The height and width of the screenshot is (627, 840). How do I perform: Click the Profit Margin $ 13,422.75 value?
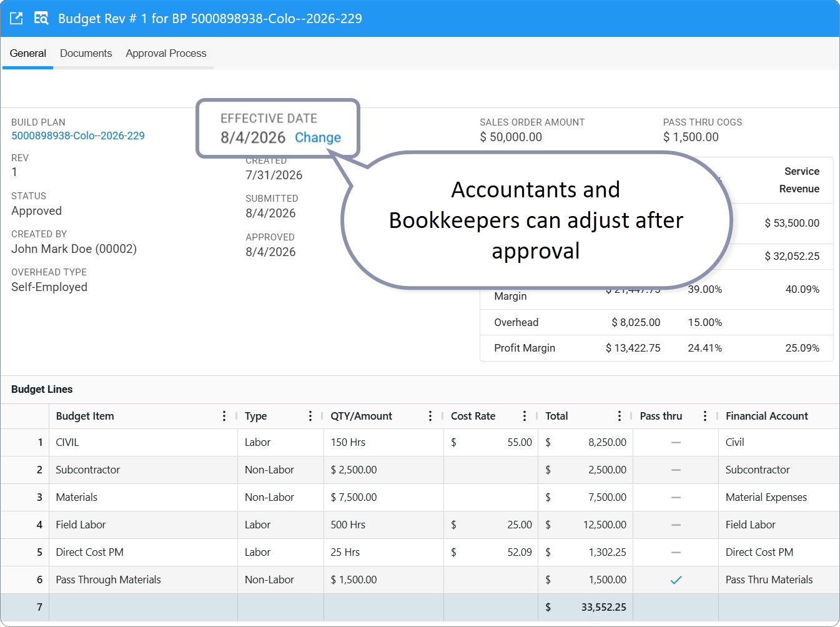[633, 348]
